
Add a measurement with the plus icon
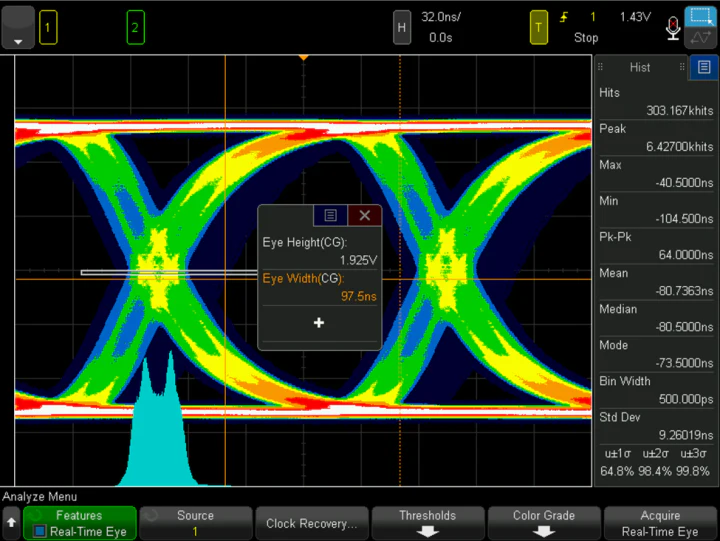coord(319,323)
